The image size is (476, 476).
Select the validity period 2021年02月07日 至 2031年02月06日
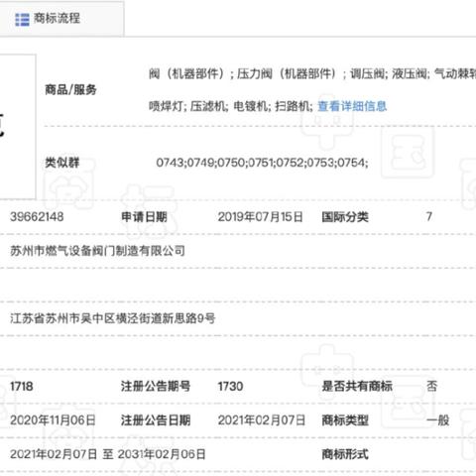(x=108, y=454)
